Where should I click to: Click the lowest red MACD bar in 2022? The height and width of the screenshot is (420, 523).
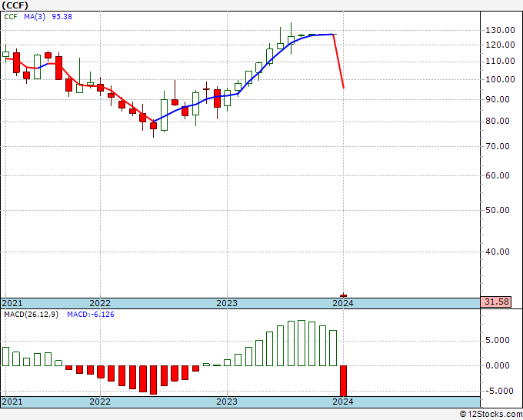(x=153, y=380)
